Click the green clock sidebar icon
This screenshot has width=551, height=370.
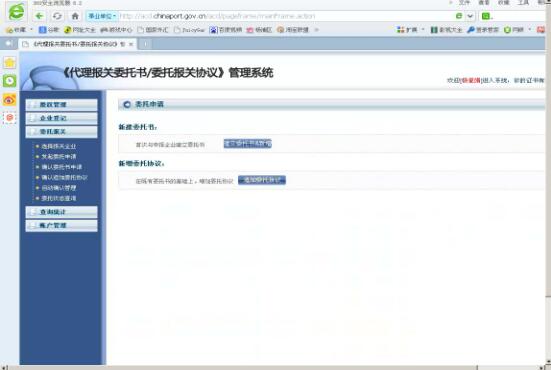[x=9, y=81]
